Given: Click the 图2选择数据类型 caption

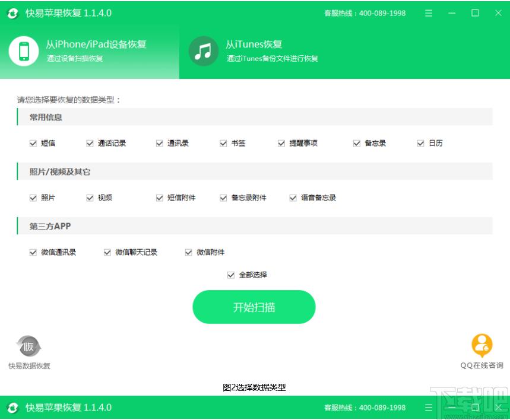Looking at the screenshot, I should (254, 387).
